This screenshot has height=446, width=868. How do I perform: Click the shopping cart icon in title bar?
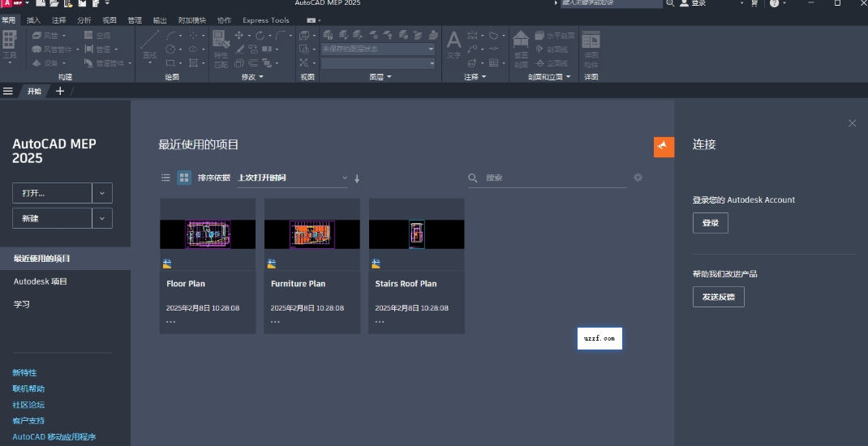click(x=754, y=3)
